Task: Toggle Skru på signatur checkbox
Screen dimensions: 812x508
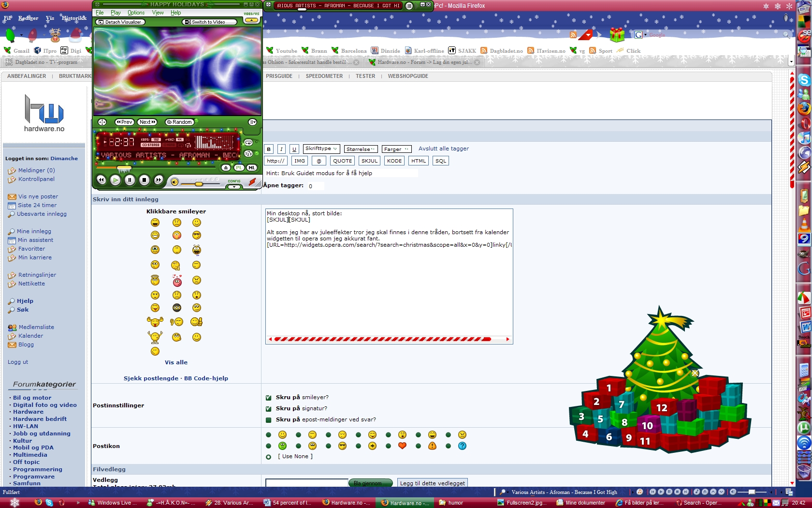Action: 268,409
